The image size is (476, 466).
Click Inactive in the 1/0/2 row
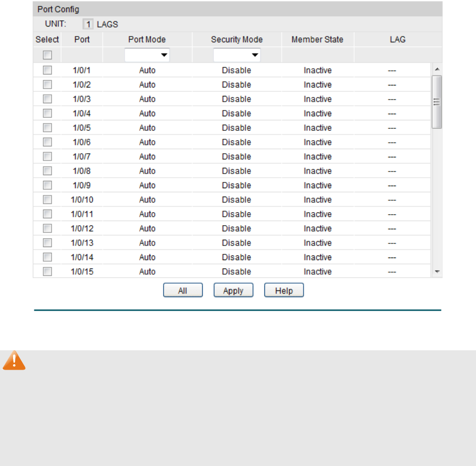[x=318, y=84]
